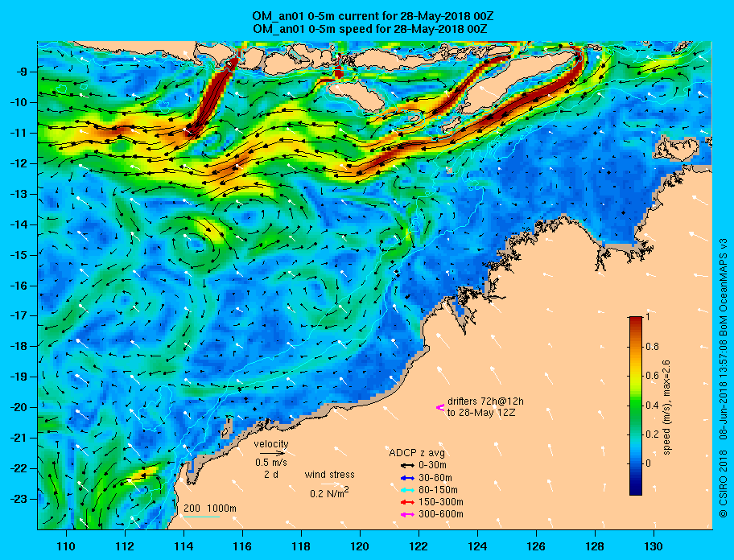Click the '300-600m' legend label
734x560 pixels.
click(x=440, y=515)
